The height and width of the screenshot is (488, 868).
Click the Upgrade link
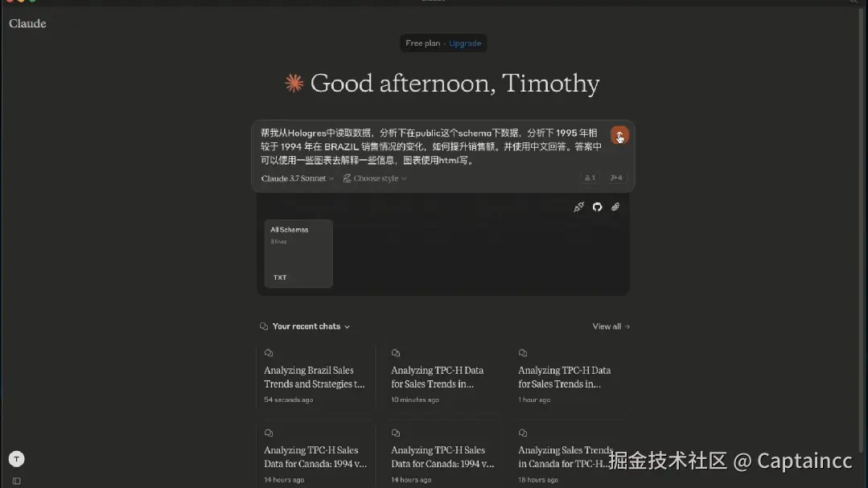(465, 43)
